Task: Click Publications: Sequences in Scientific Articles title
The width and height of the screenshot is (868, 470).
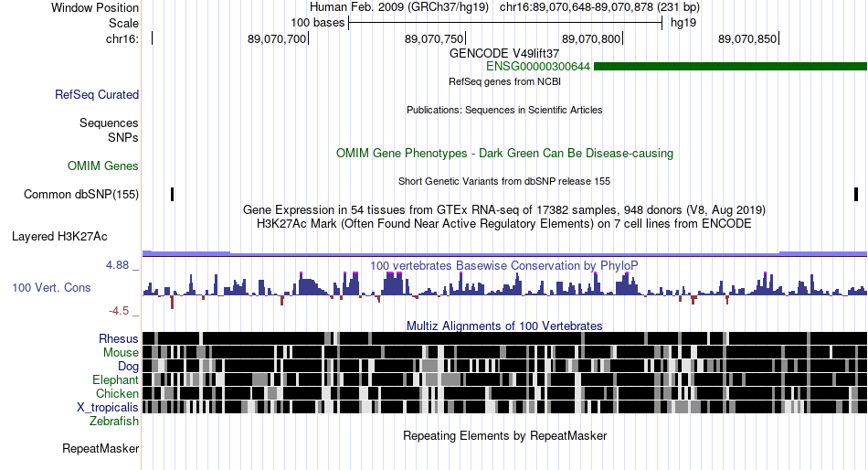Action: (x=504, y=110)
